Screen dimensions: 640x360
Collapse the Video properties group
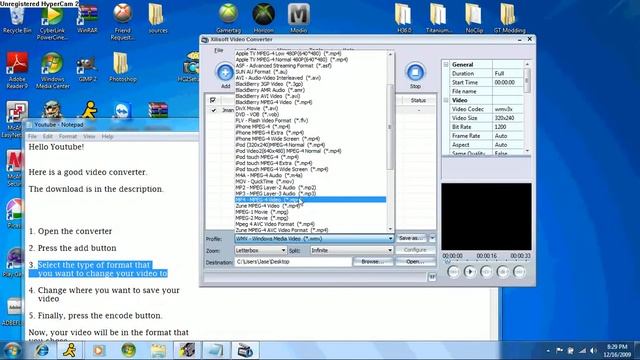446,100
